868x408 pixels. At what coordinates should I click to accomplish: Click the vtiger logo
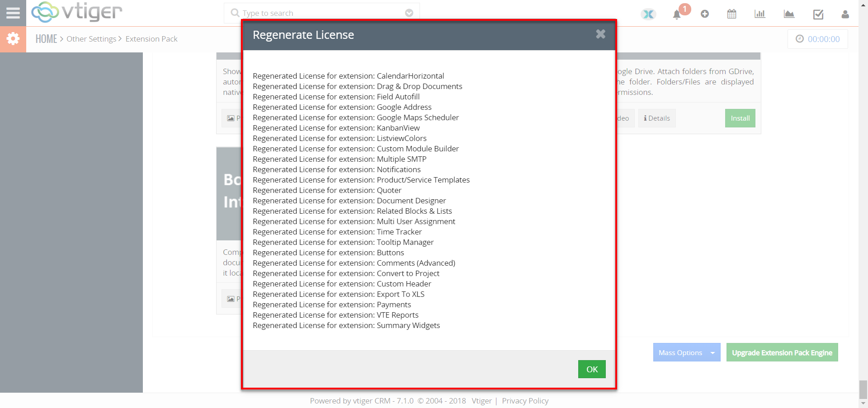pos(77,12)
